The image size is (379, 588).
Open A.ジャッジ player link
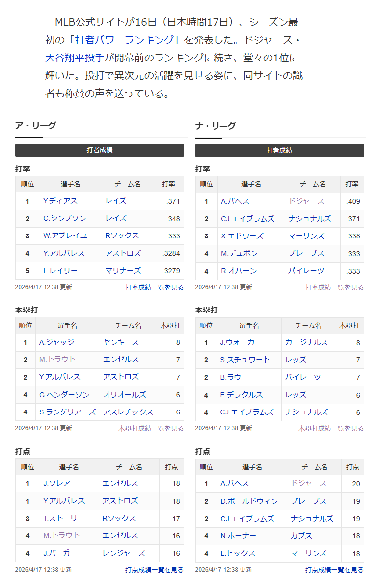pyautogui.click(x=57, y=342)
